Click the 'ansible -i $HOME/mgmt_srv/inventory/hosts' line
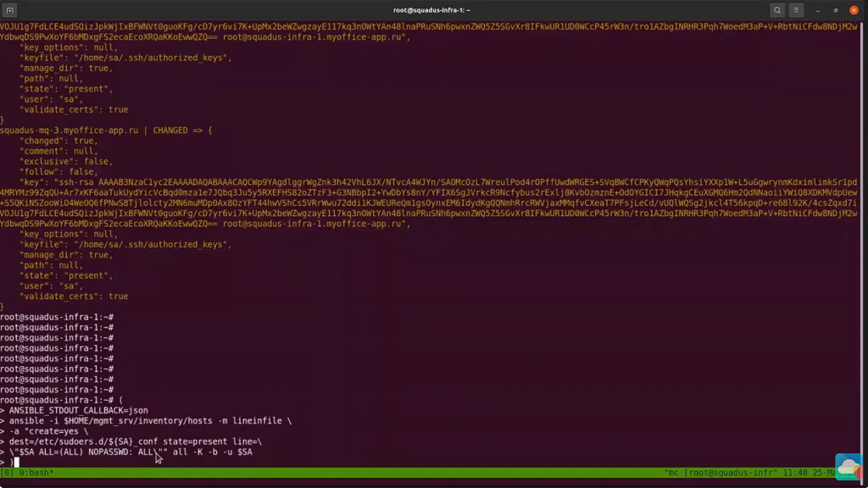This screenshot has height=488, width=868. click(150, 421)
